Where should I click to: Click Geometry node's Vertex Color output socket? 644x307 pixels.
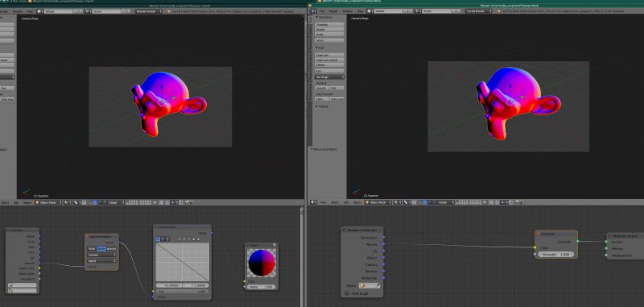pyautogui.click(x=39, y=268)
